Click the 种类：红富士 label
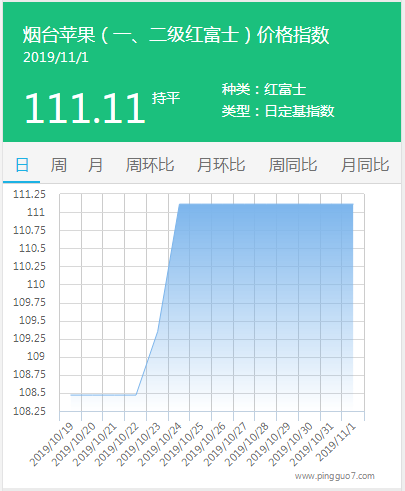 [x=264, y=89]
